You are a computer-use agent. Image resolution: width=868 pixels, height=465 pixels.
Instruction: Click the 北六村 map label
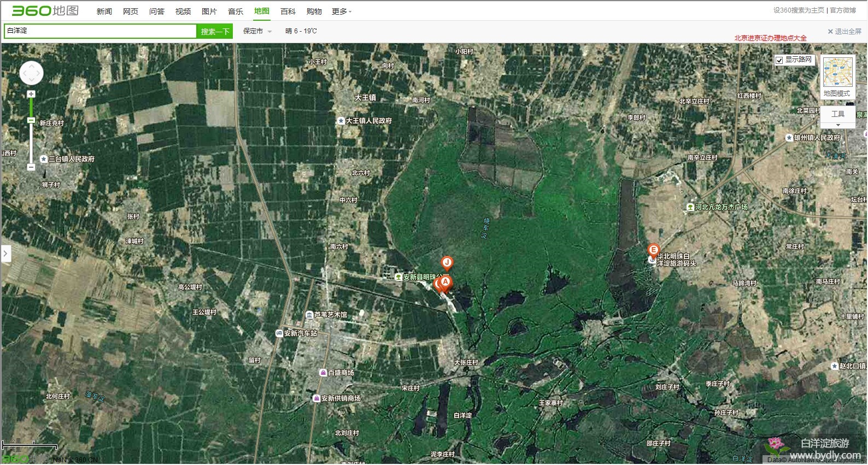click(x=361, y=173)
